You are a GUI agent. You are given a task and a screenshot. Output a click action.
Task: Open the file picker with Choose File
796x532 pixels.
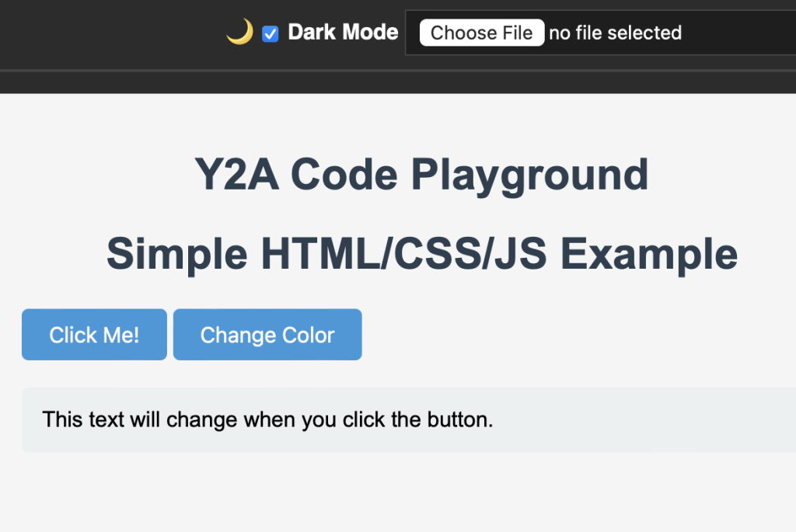tap(481, 33)
